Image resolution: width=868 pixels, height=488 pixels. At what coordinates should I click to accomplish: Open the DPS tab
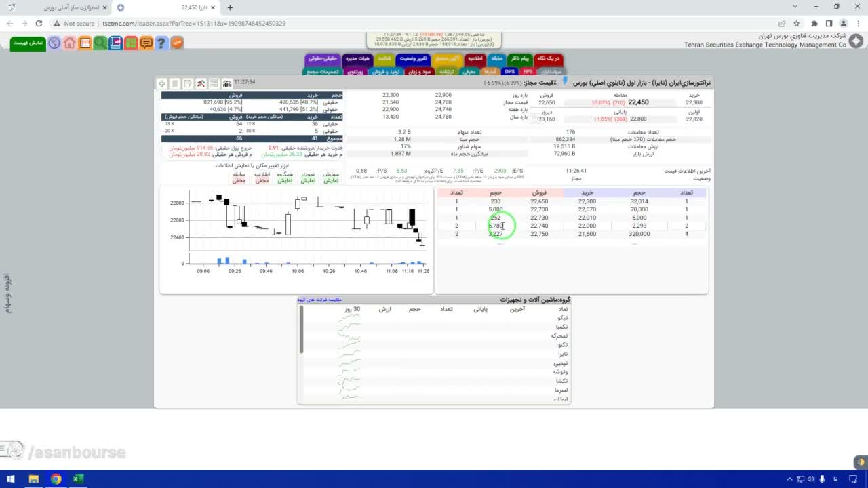tap(510, 71)
